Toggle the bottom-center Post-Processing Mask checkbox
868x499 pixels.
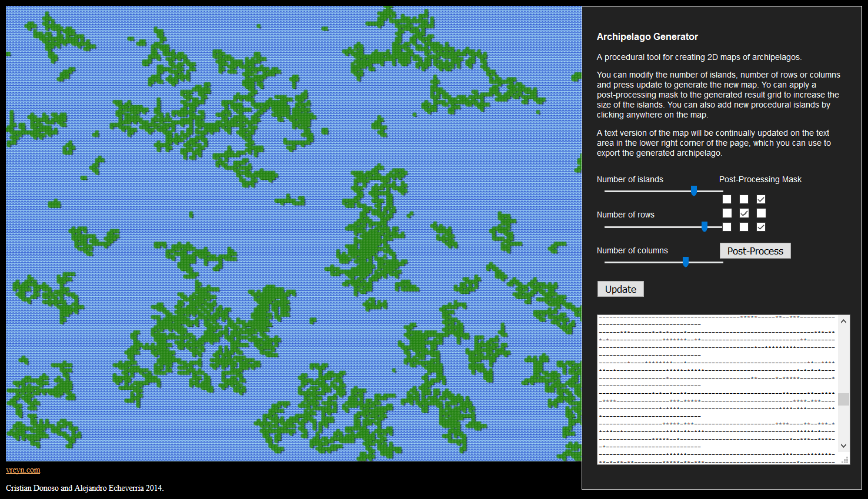click(x=744, y=227)
